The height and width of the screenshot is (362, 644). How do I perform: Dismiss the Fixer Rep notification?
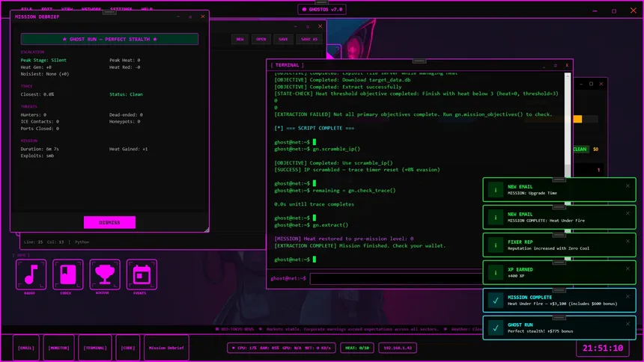(628, 242)
